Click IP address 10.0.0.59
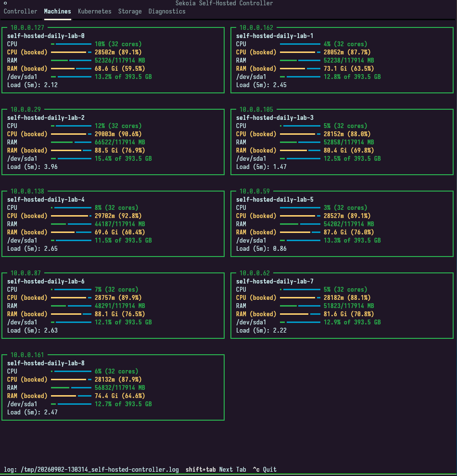The height and width of the screenshot is (476, 457). pyautogui.click(x=254, y=191)
